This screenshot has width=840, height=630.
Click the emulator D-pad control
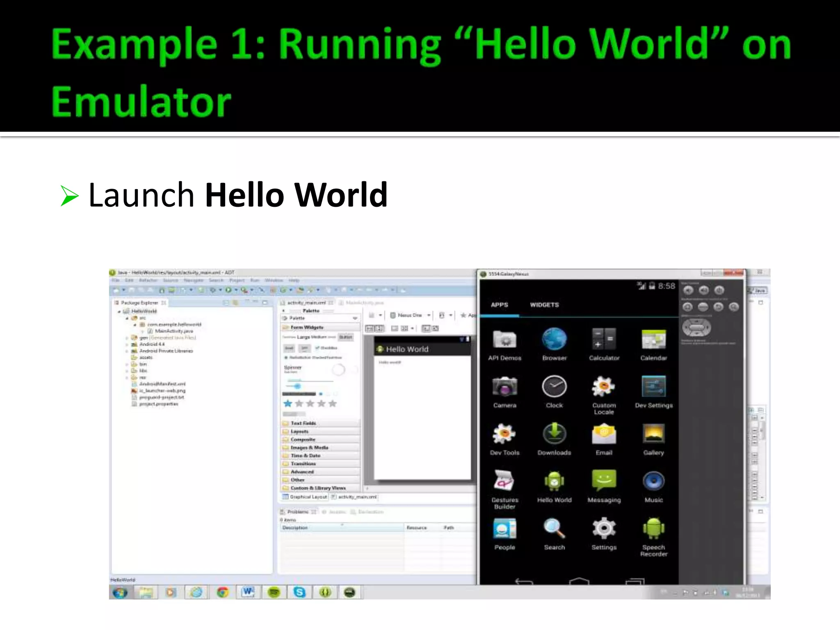point(696,328)
